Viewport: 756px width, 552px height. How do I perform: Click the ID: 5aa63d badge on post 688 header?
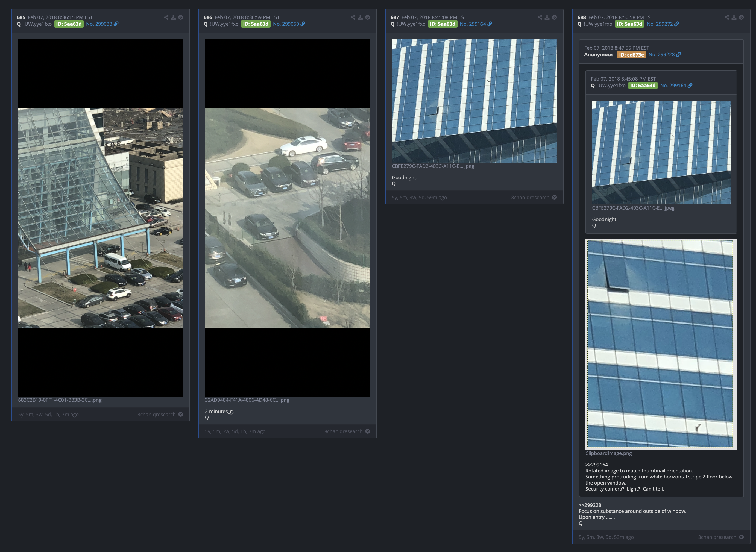click(629, 24)
